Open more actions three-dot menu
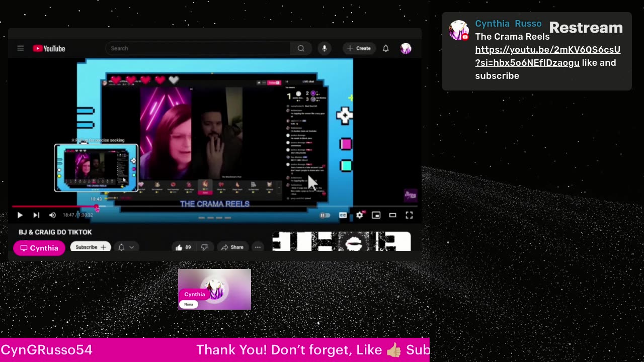644x362 pixels. [x=258, y=247]
